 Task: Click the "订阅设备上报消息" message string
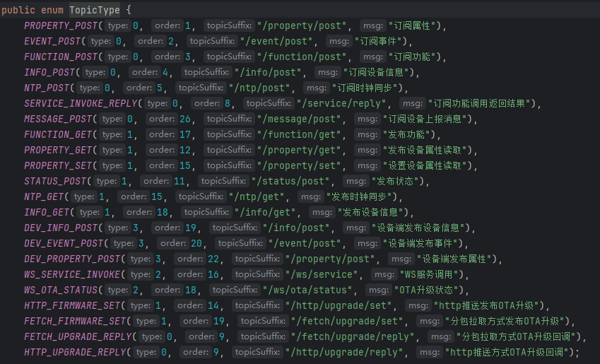pyautogui.click(x=425, y=119)
